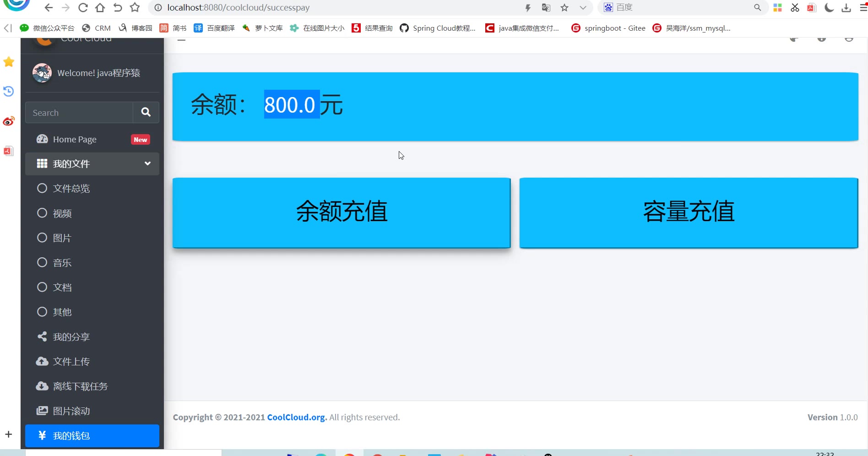Click into the sidebar Search field

coord(79,113)
